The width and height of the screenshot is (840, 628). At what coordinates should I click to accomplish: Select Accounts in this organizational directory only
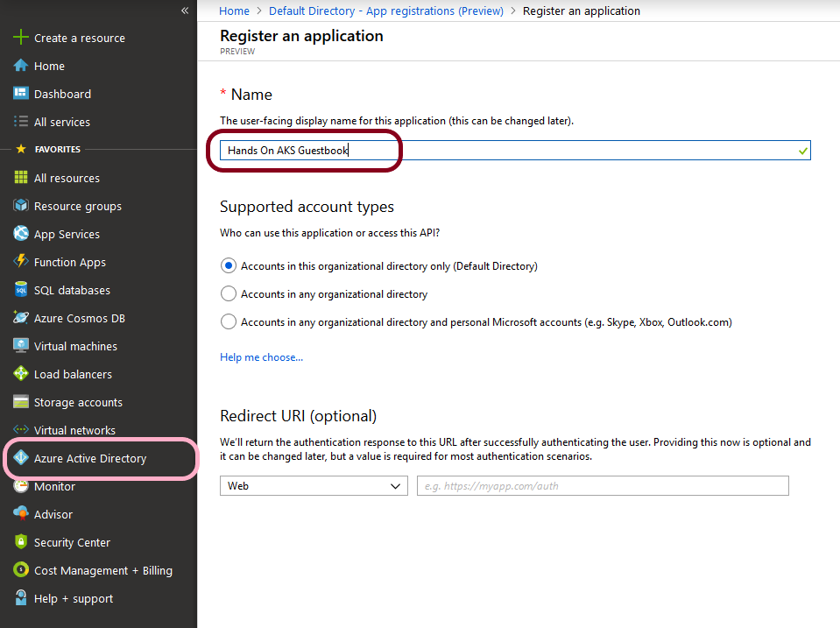pyautogui.click(x=229, y=265)
